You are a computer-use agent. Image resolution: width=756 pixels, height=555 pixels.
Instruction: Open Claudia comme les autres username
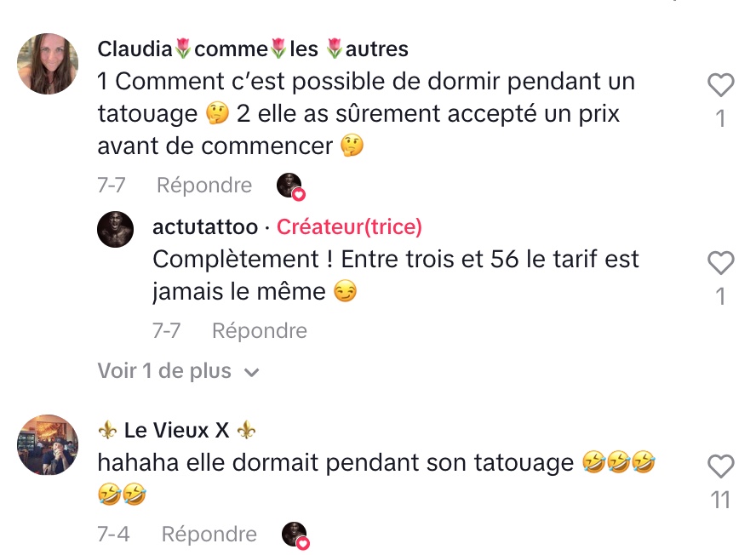coord(253,49)
